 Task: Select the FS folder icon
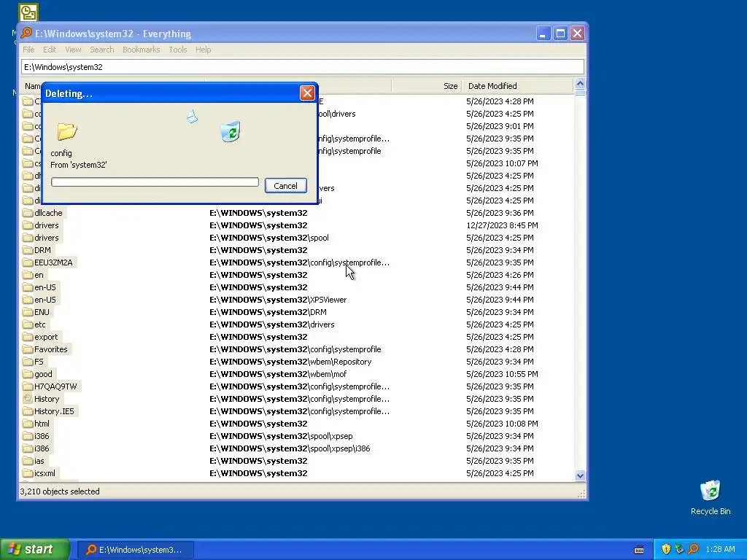(x=28, y=362)
